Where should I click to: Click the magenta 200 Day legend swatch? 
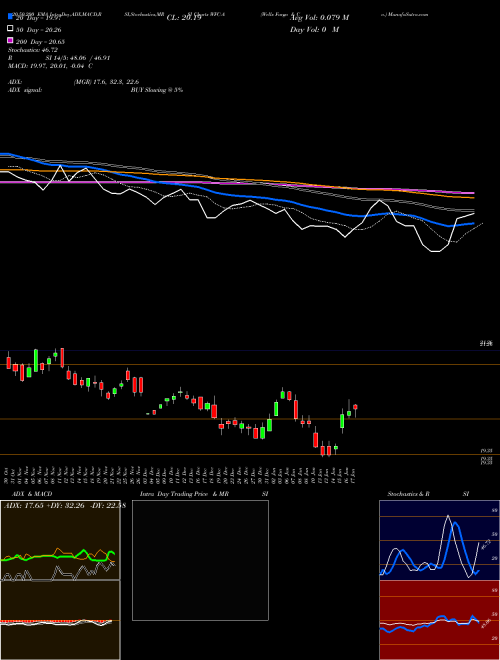[x=10, y=40]
